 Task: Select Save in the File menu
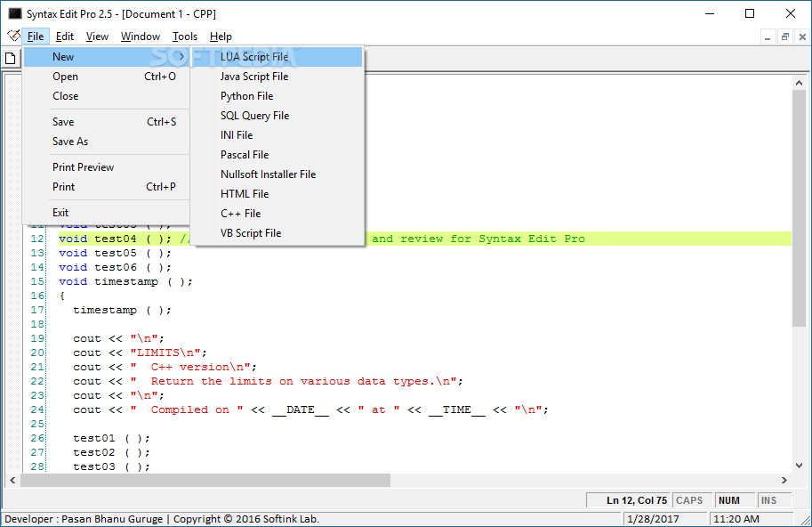click(x=107, y=122)
